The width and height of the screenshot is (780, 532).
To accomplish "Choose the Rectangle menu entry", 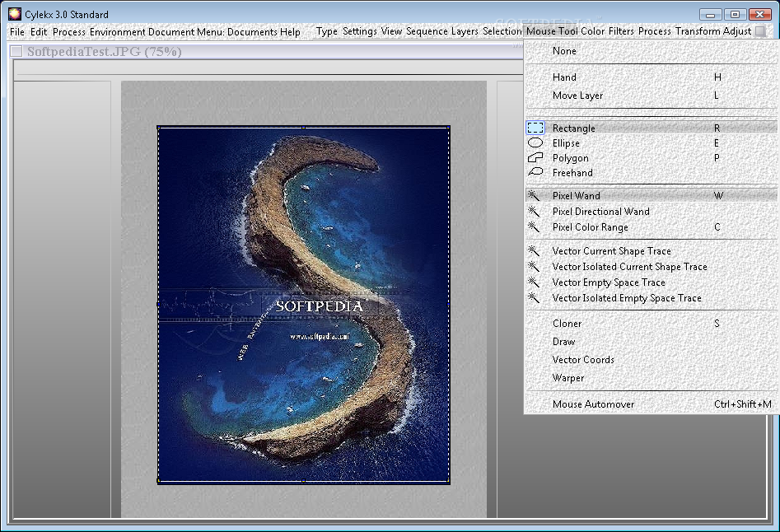I will pos(651,128).
